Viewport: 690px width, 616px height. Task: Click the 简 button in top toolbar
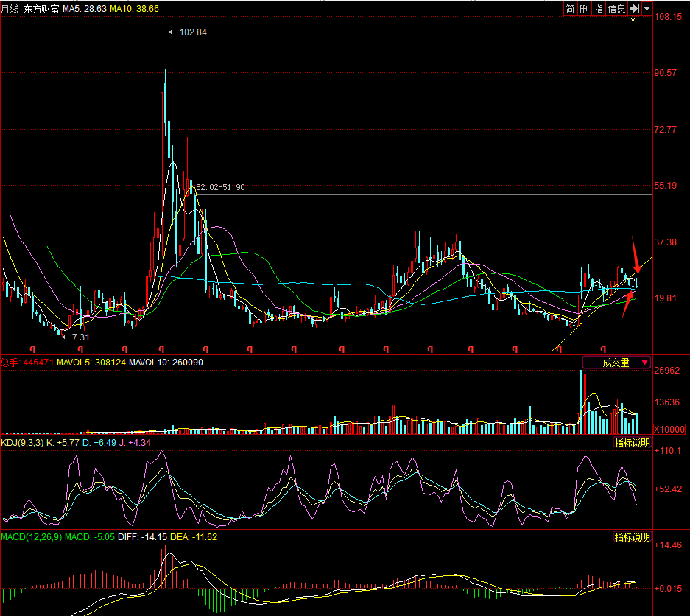coord(570,9)
